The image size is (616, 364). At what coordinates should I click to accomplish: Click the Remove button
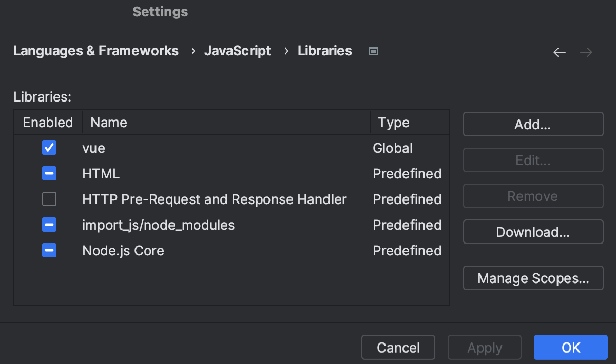click(x=533, y=196)
